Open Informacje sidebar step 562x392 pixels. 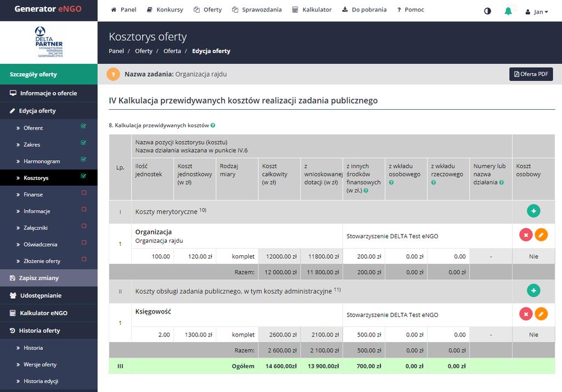tap(37, 211)
